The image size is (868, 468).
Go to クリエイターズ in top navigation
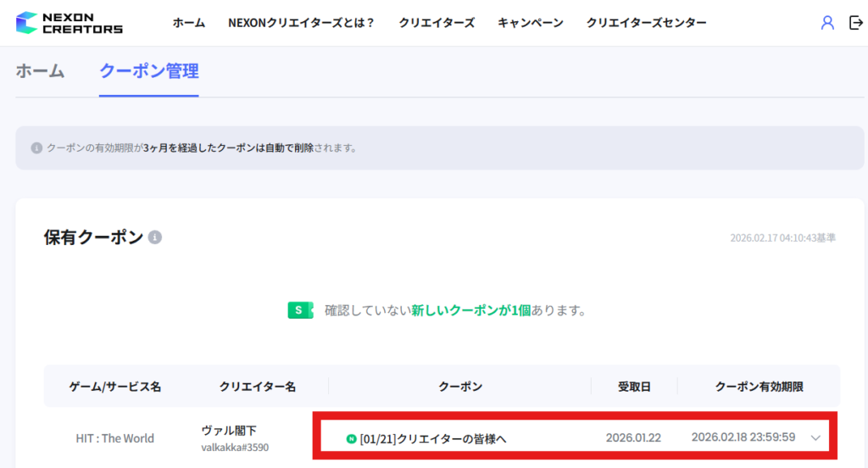(437, 23)
